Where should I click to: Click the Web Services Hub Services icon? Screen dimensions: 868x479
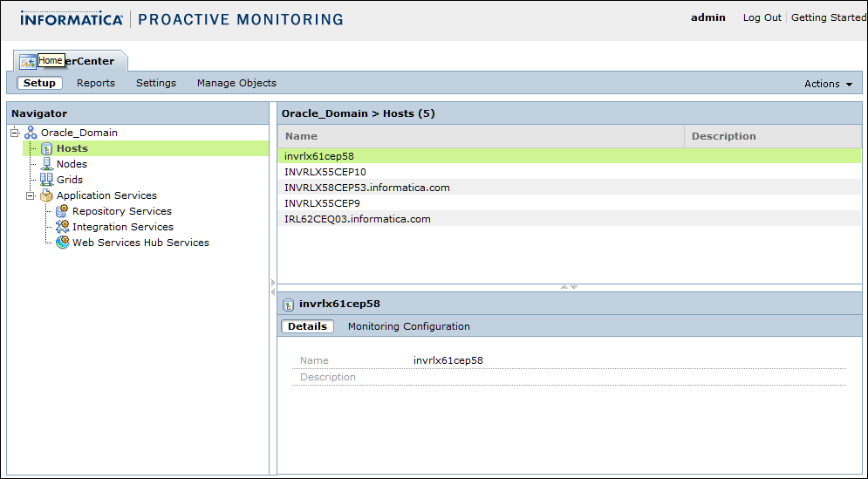click(62, 243)
